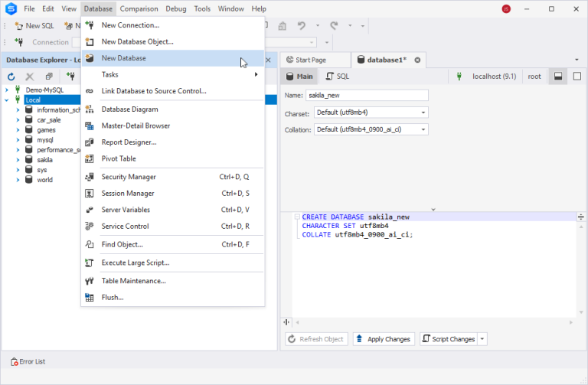Open the Error List panel

coord(28,361)
